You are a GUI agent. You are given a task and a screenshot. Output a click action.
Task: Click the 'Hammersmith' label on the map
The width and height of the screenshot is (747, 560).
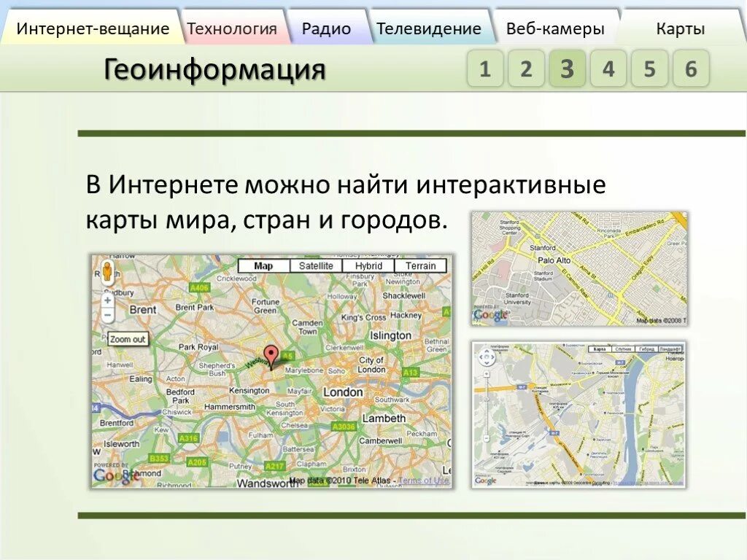point(230,407)
